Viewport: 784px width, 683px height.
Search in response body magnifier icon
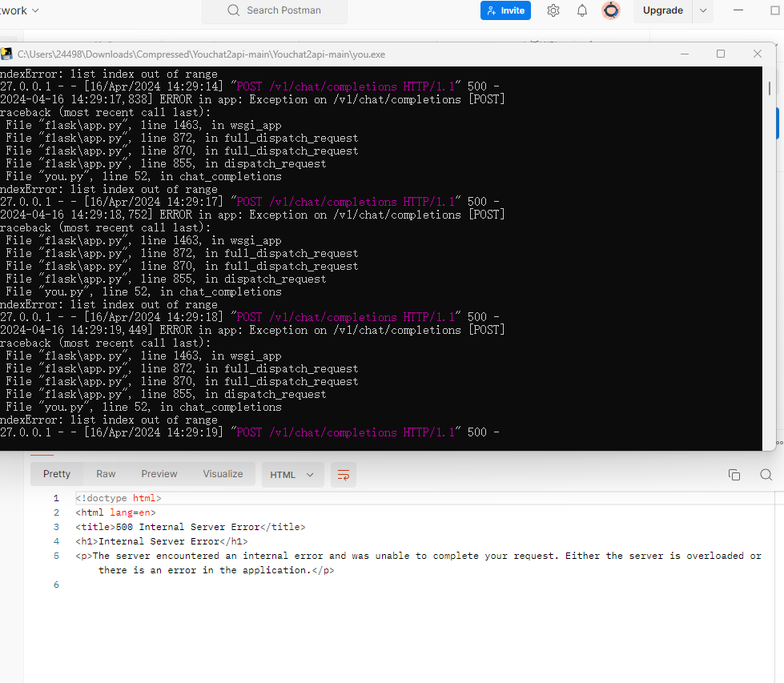click(766, 475)
